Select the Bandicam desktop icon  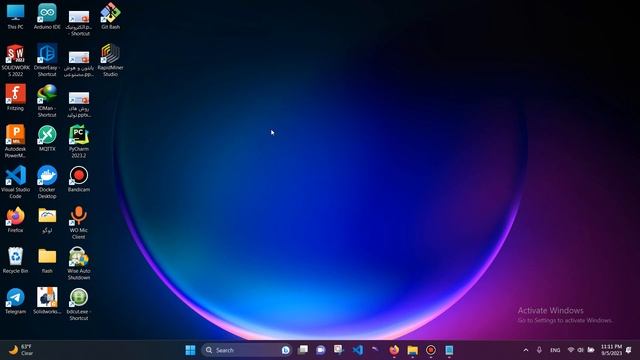point(79,179)
